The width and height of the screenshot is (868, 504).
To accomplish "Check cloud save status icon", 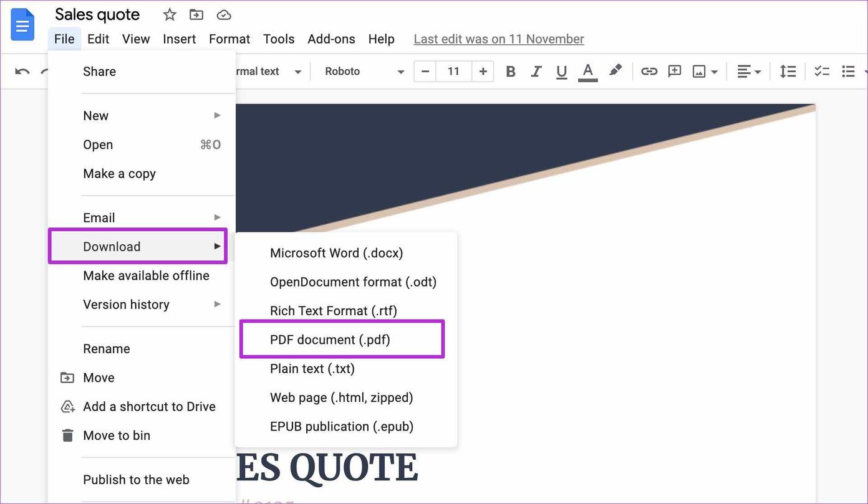I will [x=224, y=14].
